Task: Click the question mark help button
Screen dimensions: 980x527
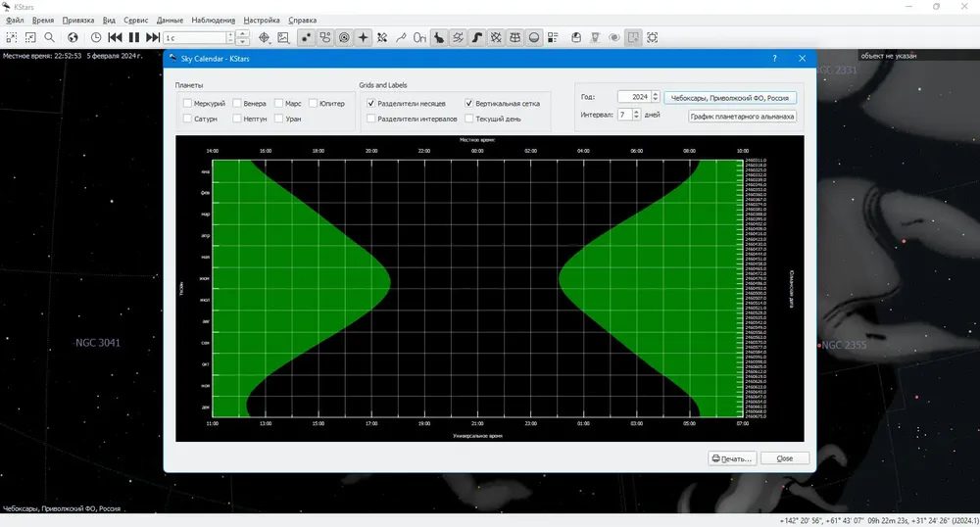Action: 774,58
